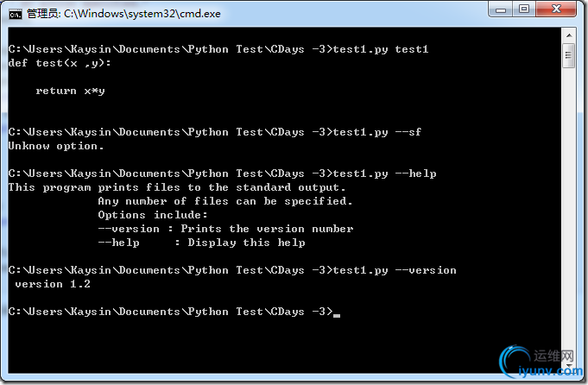Click the "version 1.2" output text
588x385 pixels.
53,284
